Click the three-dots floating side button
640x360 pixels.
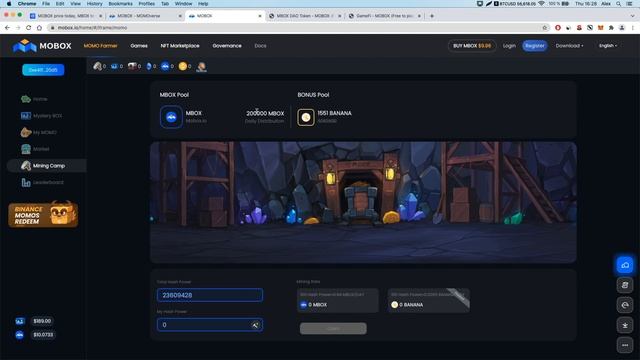(x=625, y=345)
